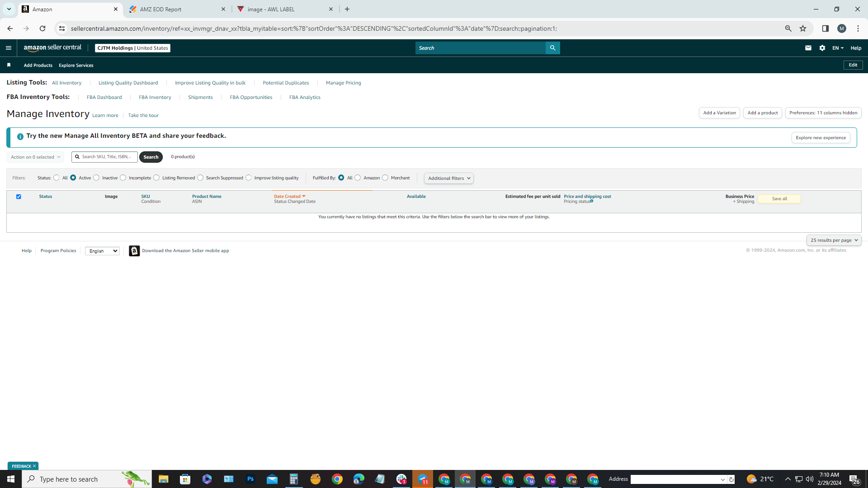This screenshot has width=868, height=488.
Task: Click the search magnifier button in header
Action: click(552, 48)
